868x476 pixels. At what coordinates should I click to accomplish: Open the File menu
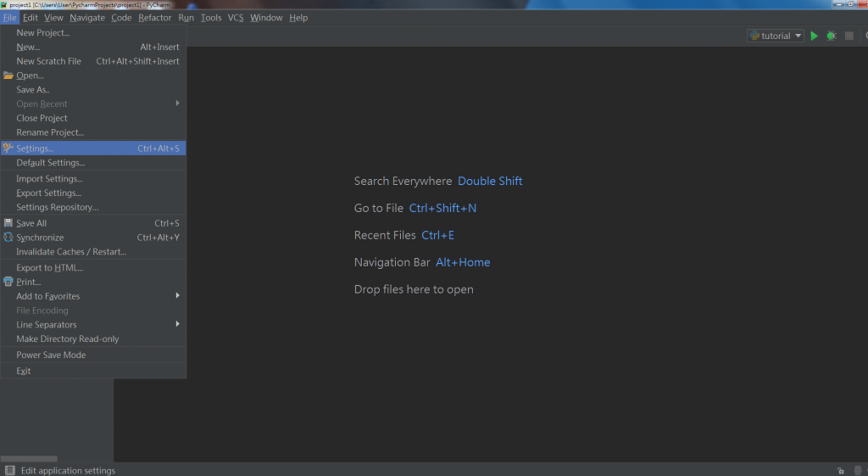(9, 18)
